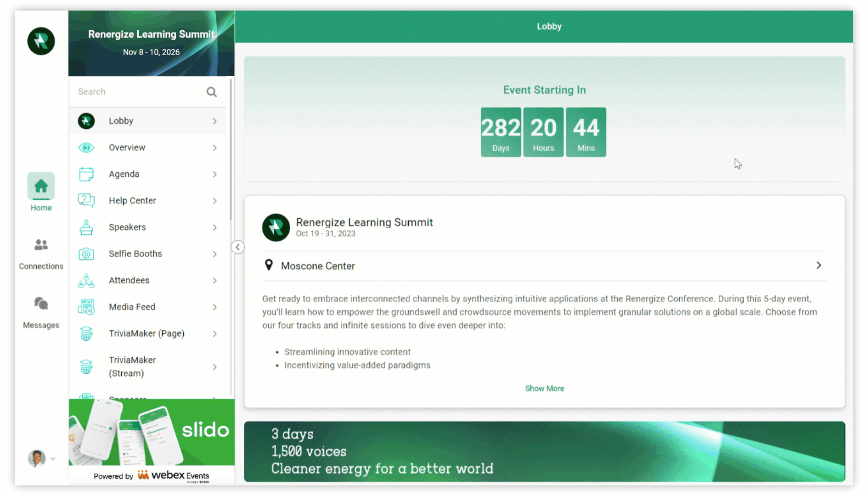Image resolution: width=868 pixels, height=496 pixels.
Task: Click the Renergize Learning Summit card title
Action: tap(364, 222)
